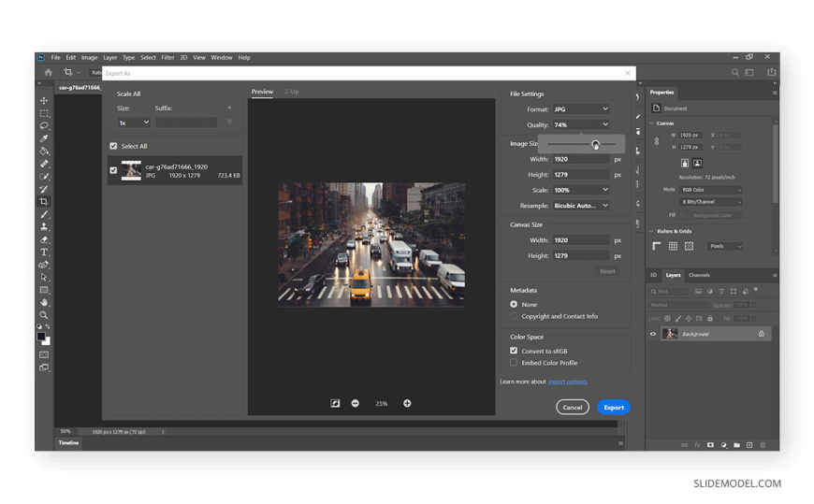Select the Paint Bucket tool
814x504 pixels.
click(44, 151)
